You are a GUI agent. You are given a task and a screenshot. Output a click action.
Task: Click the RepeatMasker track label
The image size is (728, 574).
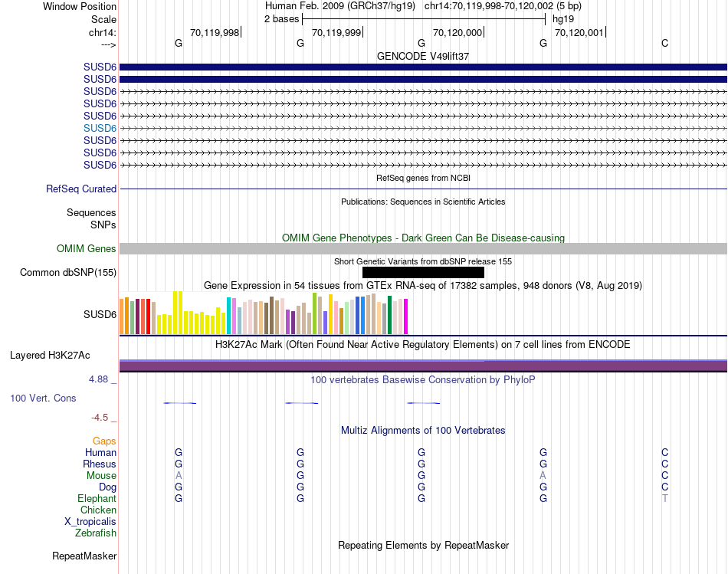pyautogui.click(x=84, y=556)
